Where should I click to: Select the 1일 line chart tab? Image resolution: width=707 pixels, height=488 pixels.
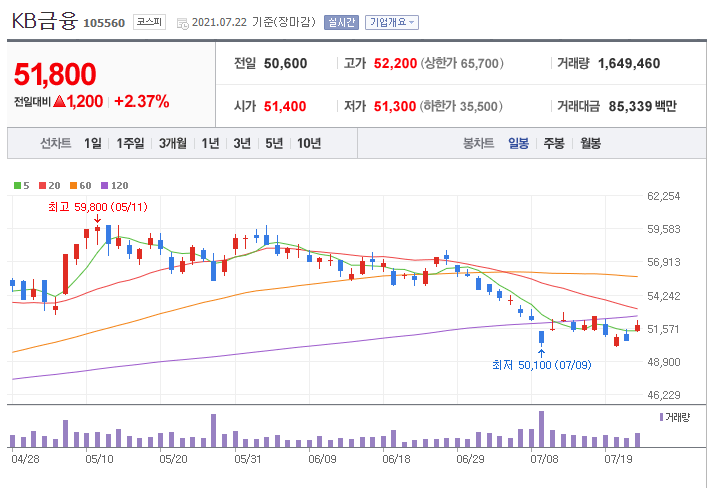(x=92, y=143)
